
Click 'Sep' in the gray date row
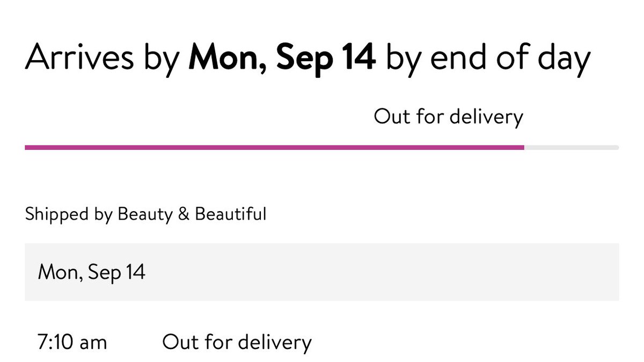coord(105,273)
